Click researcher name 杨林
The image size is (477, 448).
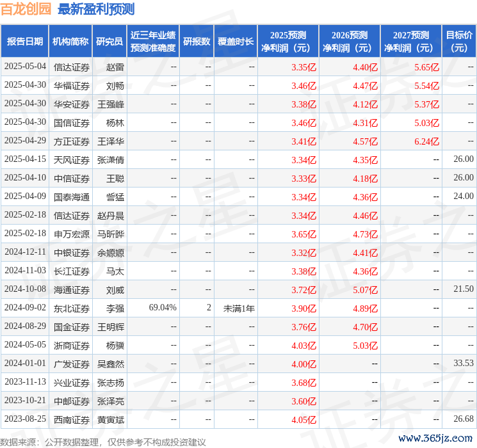coord(115,123)
